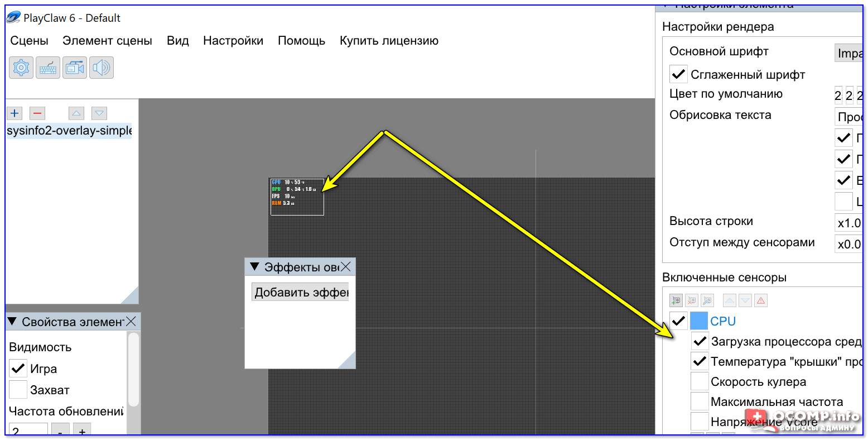Open the keyboard hotkeys toolbar button
868x440 pixels.
48,68
